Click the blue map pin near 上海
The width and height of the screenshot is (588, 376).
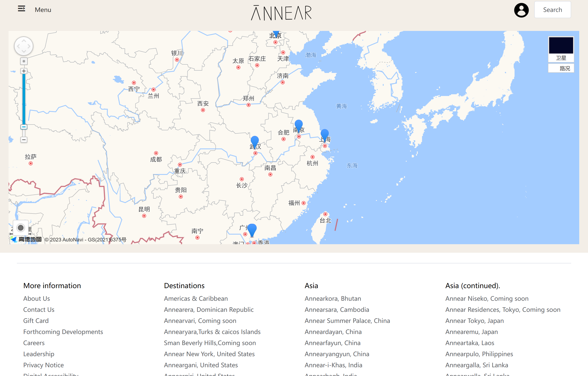click(324, 135)
